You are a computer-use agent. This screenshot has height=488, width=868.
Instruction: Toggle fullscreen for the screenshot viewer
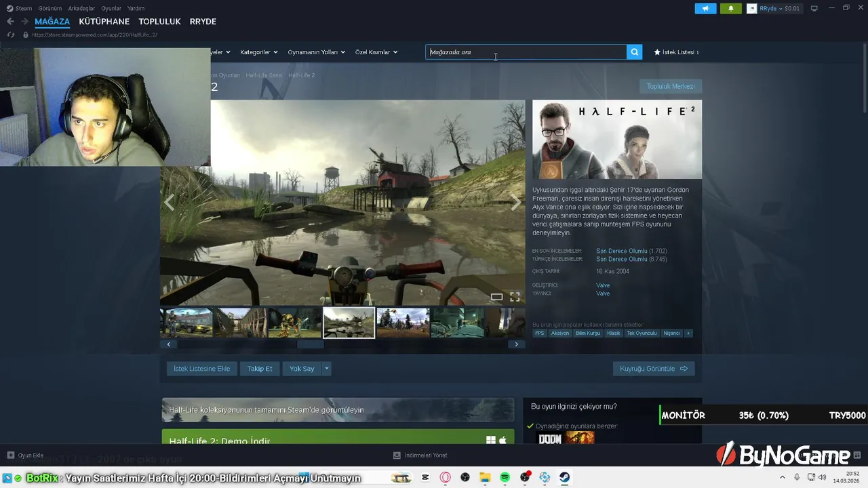click(515, 297)
